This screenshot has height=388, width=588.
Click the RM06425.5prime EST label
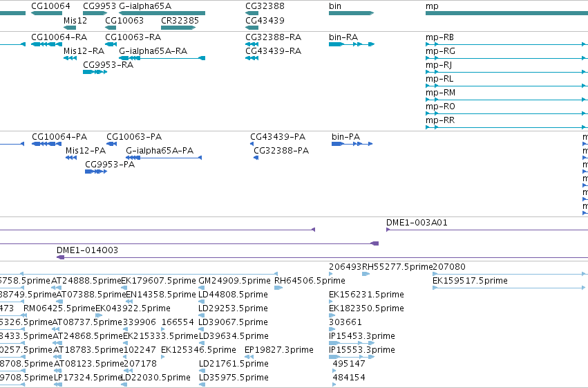(x=59, y=308)
